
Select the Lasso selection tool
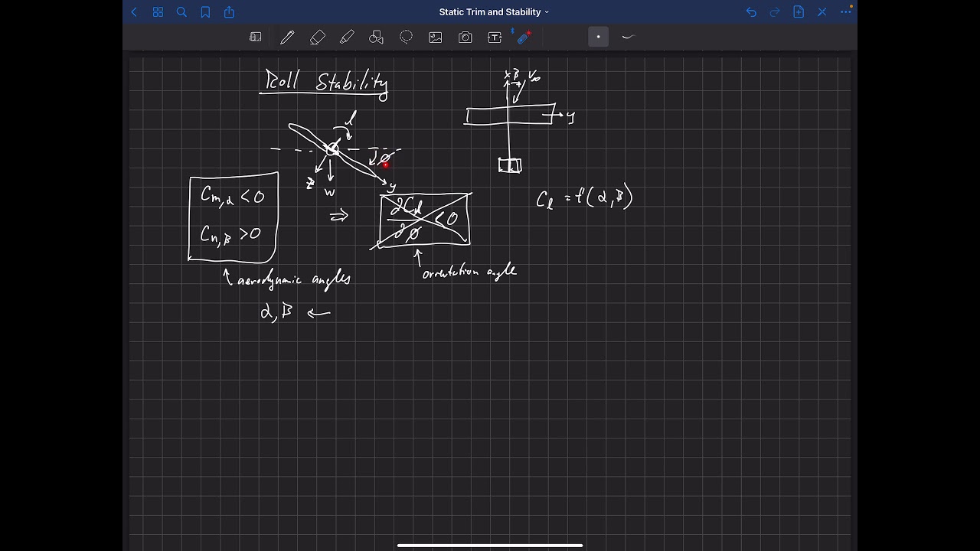click(x=406, y=37)
